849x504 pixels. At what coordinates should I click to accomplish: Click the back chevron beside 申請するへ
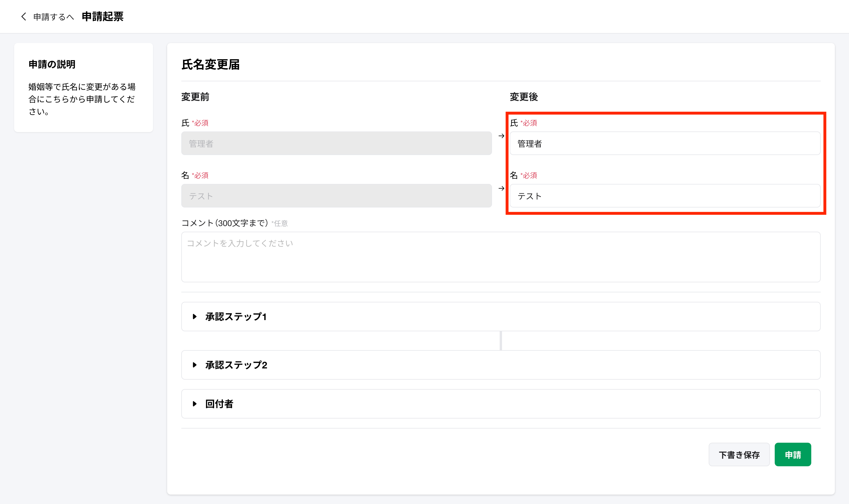coord(23,16)
